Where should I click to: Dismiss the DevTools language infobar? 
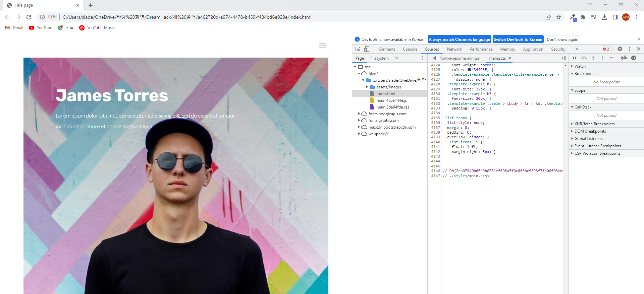click(639, 39)
